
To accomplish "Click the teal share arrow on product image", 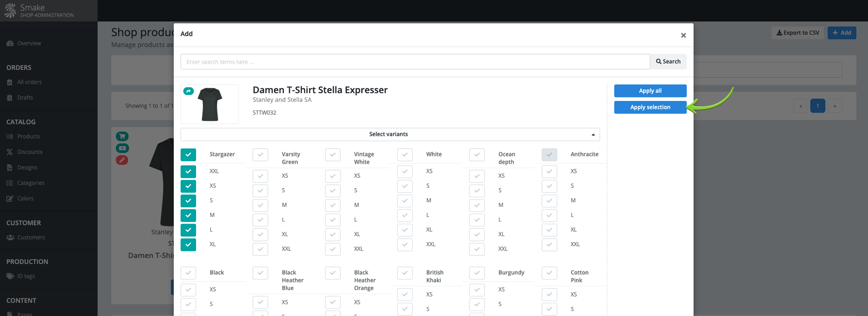I will (188, 91).
